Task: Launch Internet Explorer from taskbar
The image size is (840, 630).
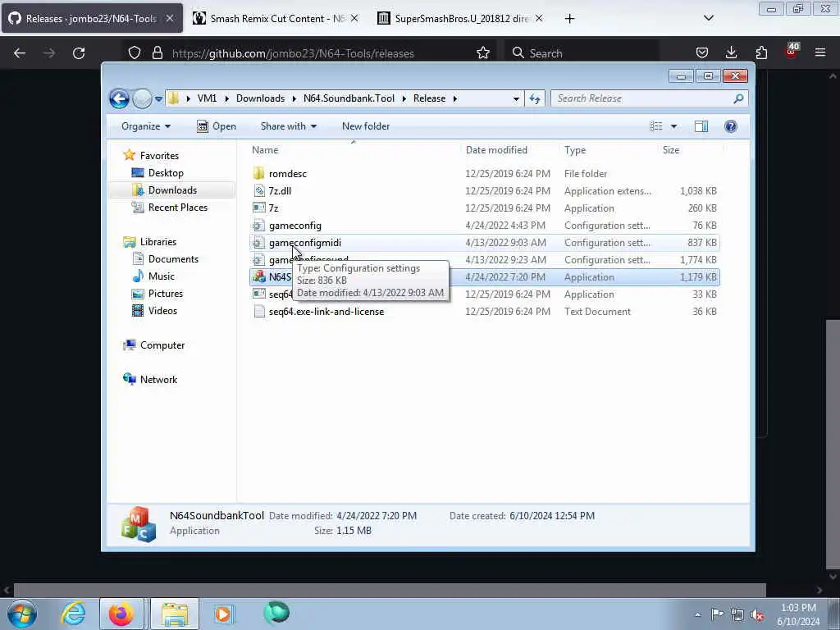Action: 73,614
